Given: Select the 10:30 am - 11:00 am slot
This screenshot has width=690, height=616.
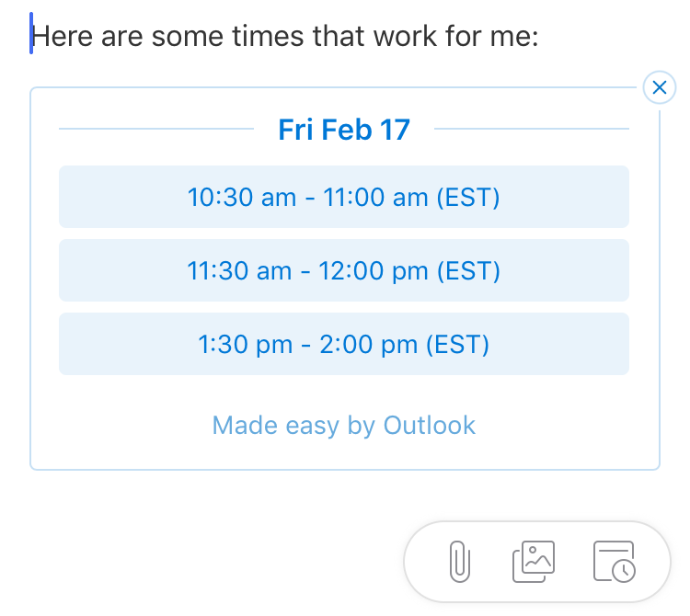Looking at the screenshot, I should [344, 197].
